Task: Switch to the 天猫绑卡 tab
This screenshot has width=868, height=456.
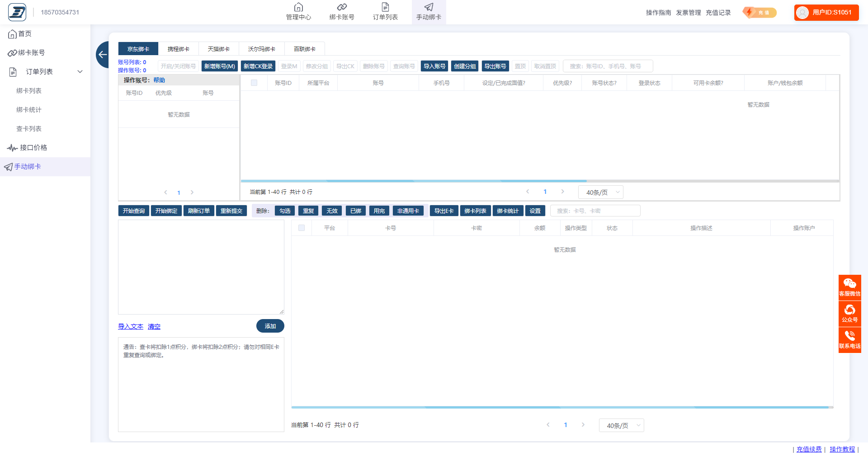Action: 218,49
